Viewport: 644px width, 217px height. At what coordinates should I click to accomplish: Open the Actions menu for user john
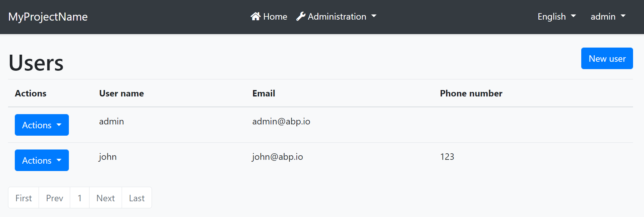pyautogui.click(x=41, y=160)
